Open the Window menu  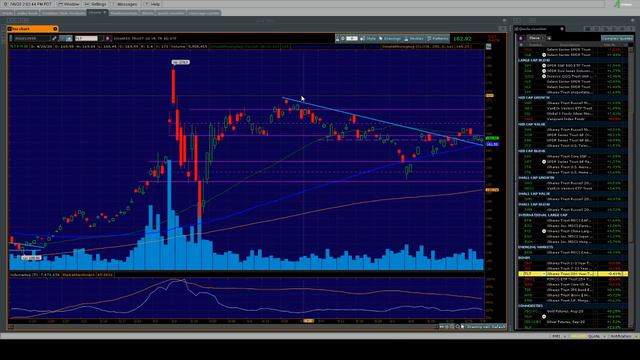pyautogui.click(x=69, y=4)
